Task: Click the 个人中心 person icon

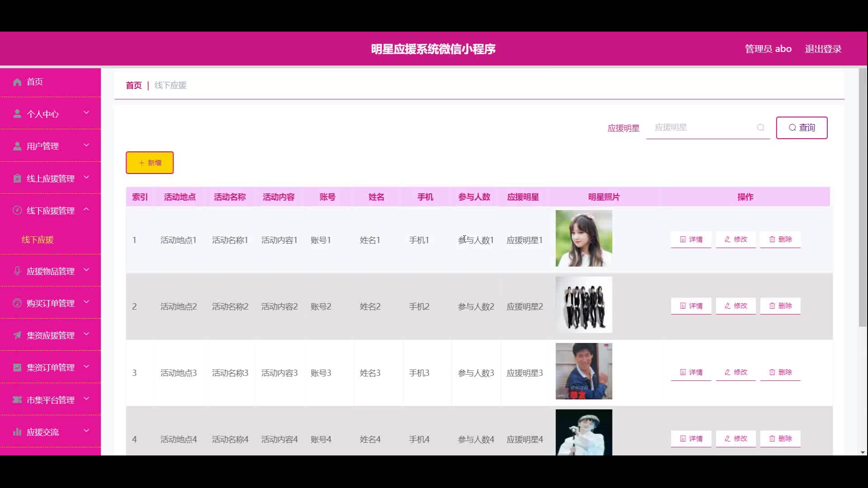Action: point(17,114)
